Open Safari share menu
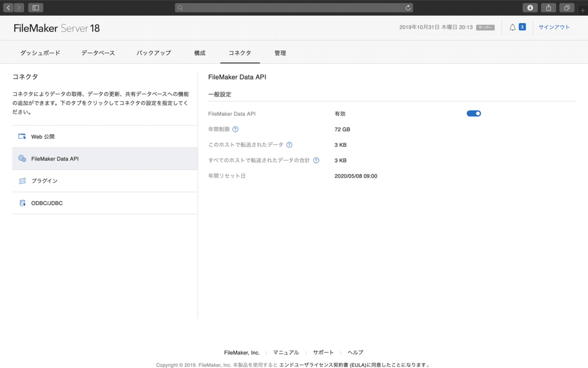 (x=548, y=7)
